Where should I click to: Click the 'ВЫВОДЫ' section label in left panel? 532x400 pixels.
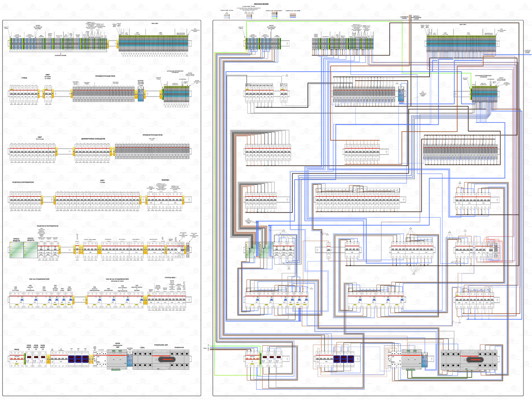pos(165,180)
